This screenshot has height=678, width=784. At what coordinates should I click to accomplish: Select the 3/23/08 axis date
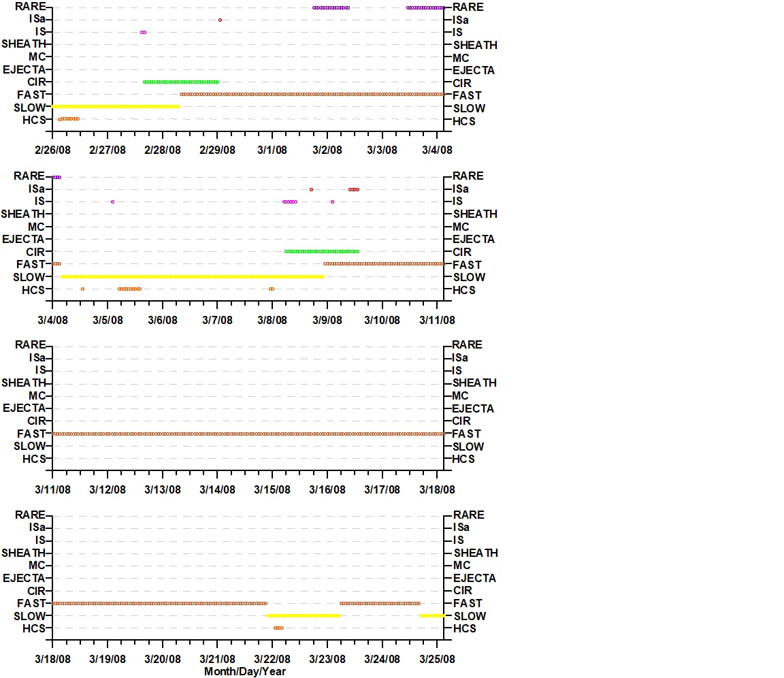(327, 659)
